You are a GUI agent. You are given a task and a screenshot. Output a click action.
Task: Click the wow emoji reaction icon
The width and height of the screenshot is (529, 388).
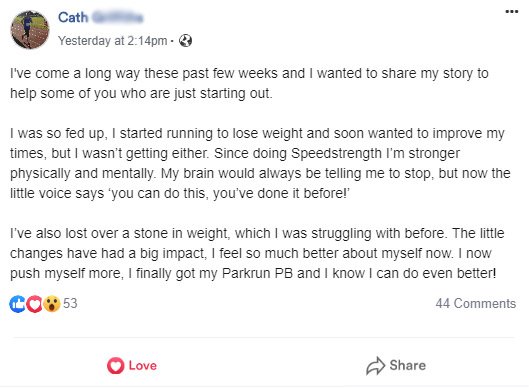click(x=52, y=304)
